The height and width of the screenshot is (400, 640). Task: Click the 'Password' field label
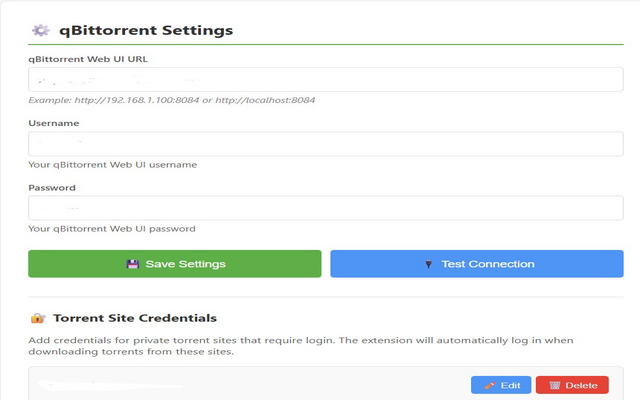pos(52,188)
